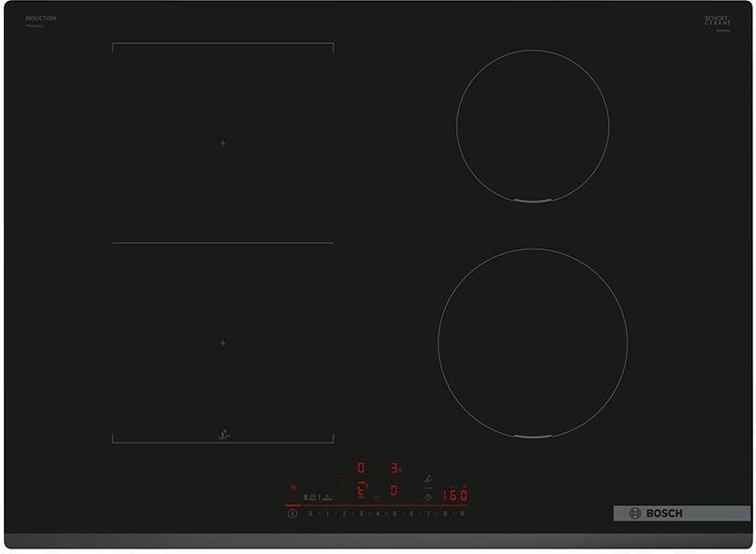
Task: Tap the frying sensor pan symbol above the clock
Action: (428, 478)
